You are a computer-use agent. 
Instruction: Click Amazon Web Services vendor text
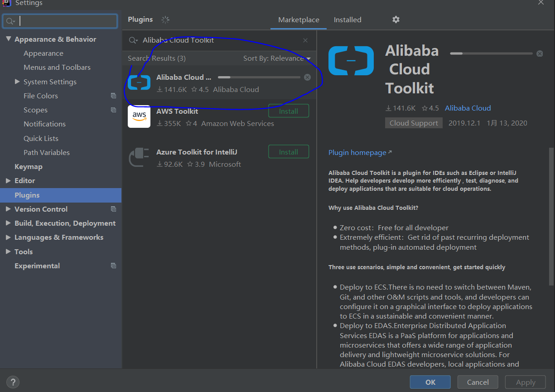[x=237, y=123]
